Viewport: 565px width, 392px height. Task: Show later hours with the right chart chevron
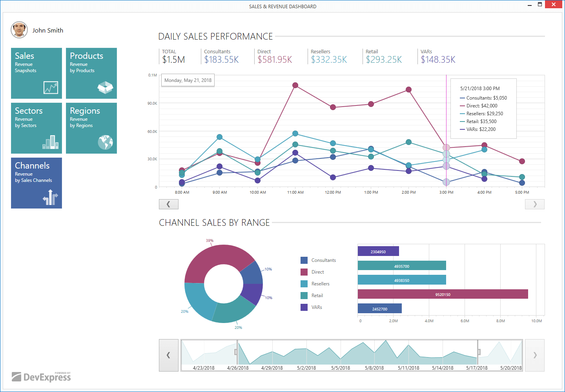[534, 204]
